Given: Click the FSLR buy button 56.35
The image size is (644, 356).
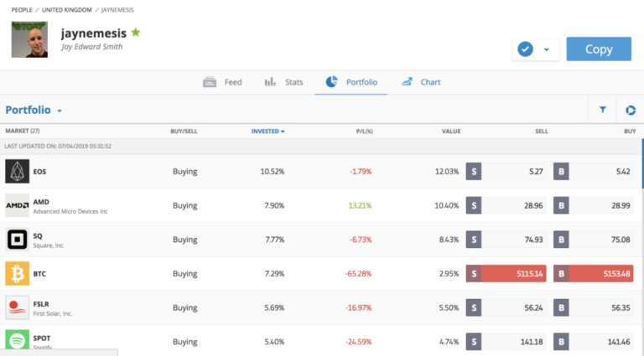Looking at the screenshot, I should click(x=593, y=307).
